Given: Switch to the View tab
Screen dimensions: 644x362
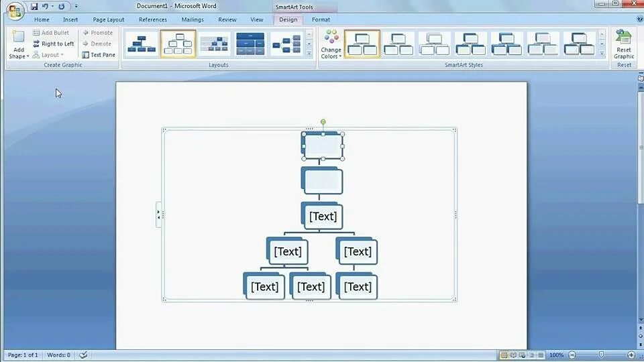Looking at the screenshot, I should coord(257,19).
